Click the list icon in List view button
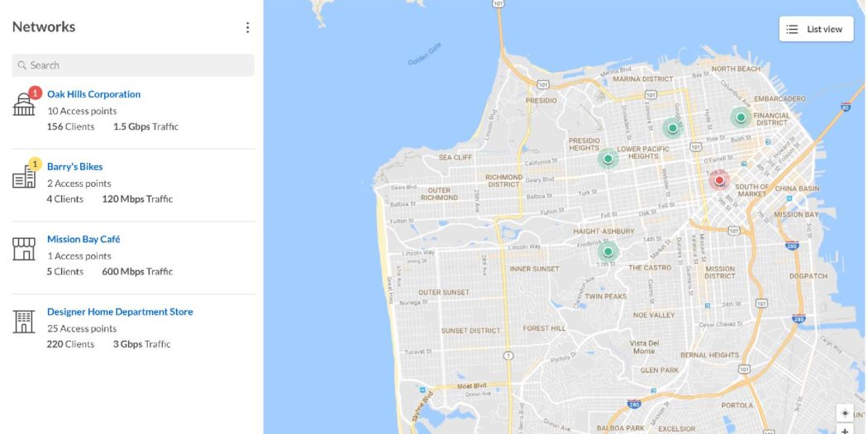 click(792, 29)
